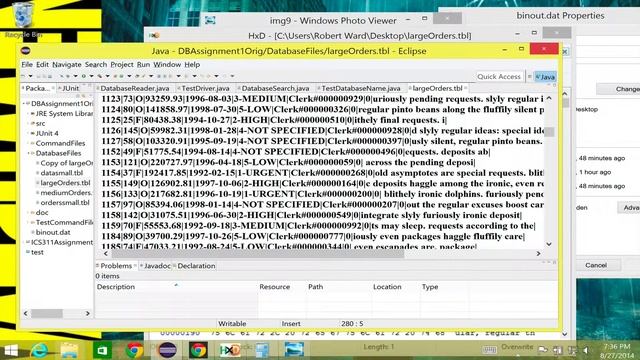Click the Eclipse icon in the taskbar

tap(167, 350)
